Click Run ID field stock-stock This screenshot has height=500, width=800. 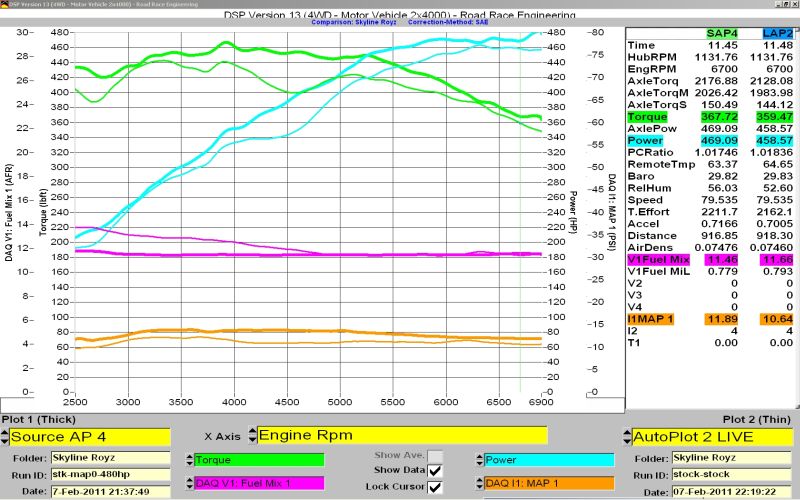click(x=731, y=474)
